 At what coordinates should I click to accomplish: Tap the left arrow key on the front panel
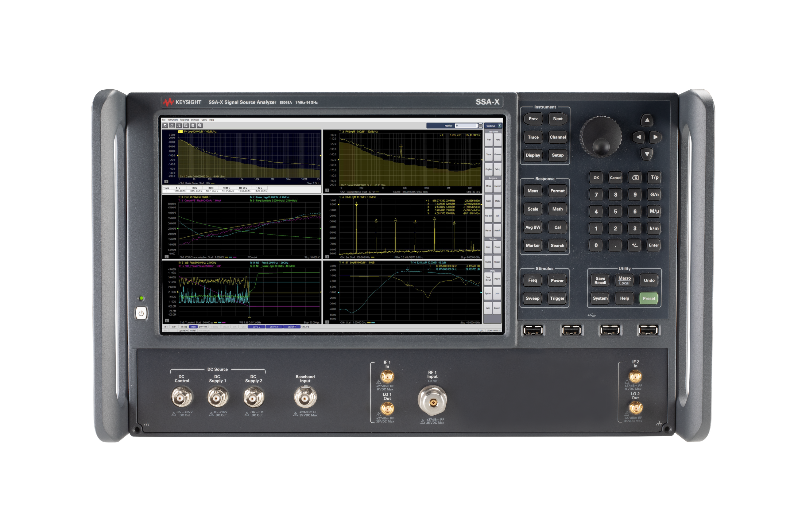(x=638, y=137)
